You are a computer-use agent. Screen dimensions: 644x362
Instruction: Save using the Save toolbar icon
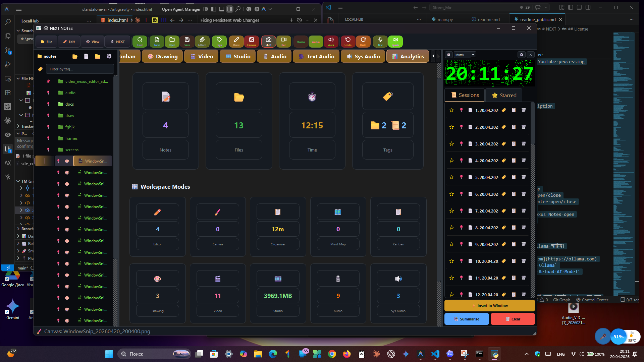[187, 42]
